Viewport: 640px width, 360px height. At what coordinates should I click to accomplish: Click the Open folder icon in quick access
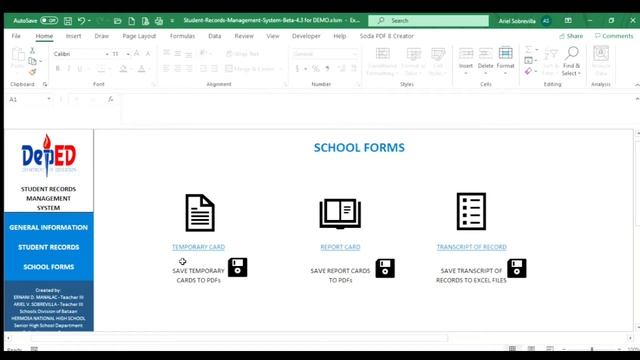point(118,20)
